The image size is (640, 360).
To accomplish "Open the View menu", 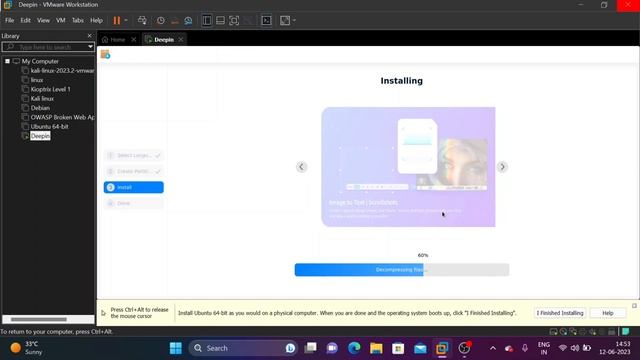I will [x=43, y=20].
